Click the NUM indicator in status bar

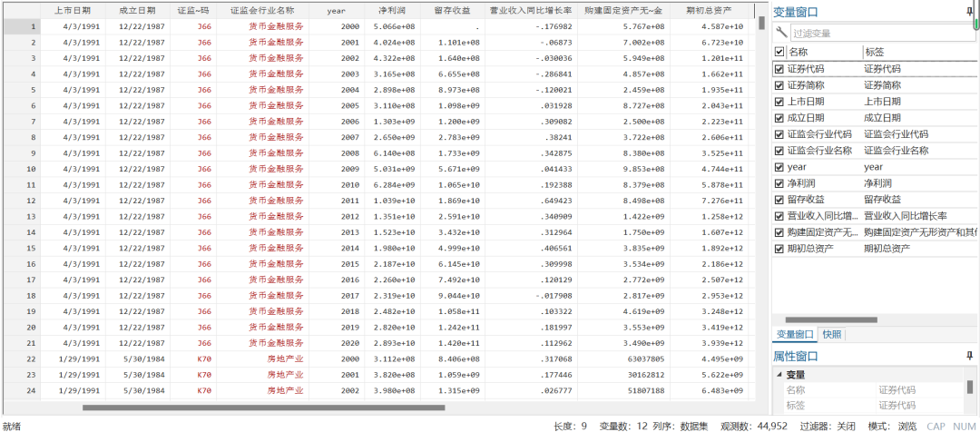[963, 427]
